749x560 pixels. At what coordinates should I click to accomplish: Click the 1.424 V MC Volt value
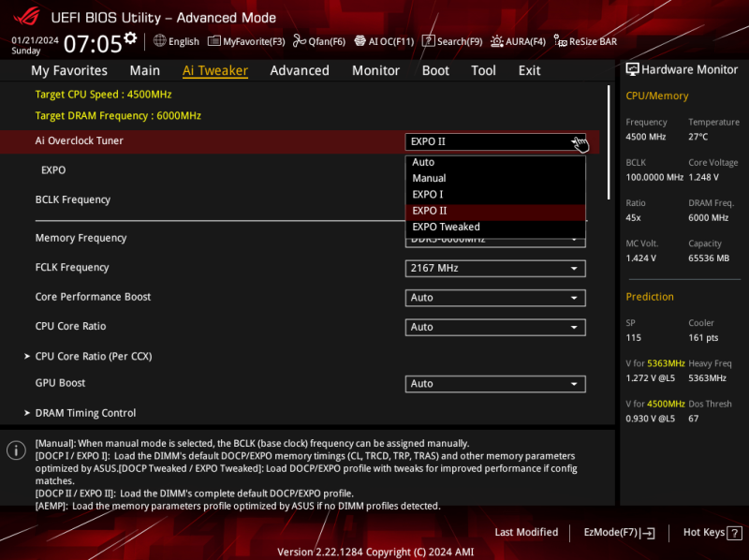point(641,258)
